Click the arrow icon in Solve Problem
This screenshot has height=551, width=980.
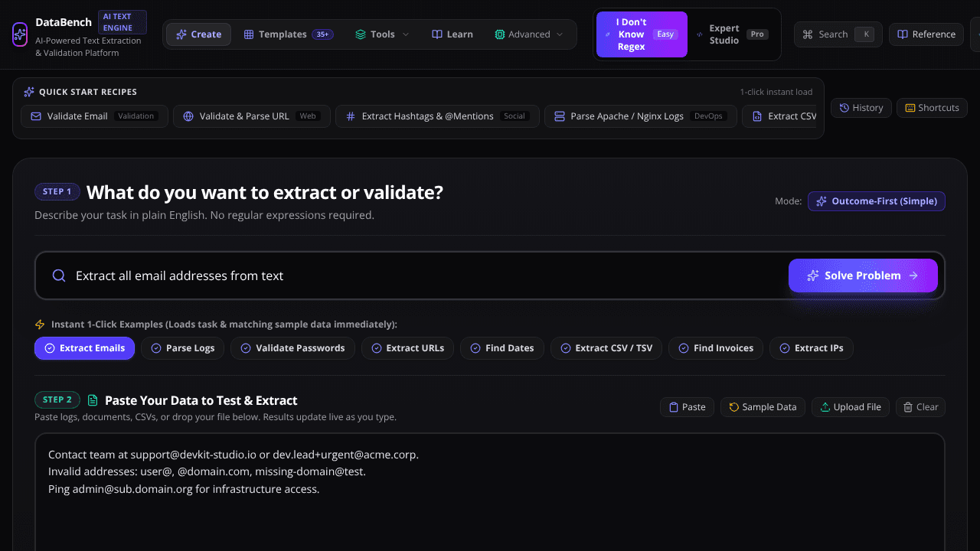point(913,275)
